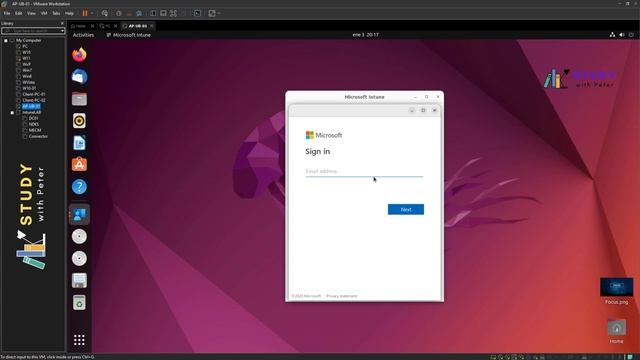Select the NDES virtual machine
The width and height of the screenshot is (640, 360).
(x=33, y=124)
